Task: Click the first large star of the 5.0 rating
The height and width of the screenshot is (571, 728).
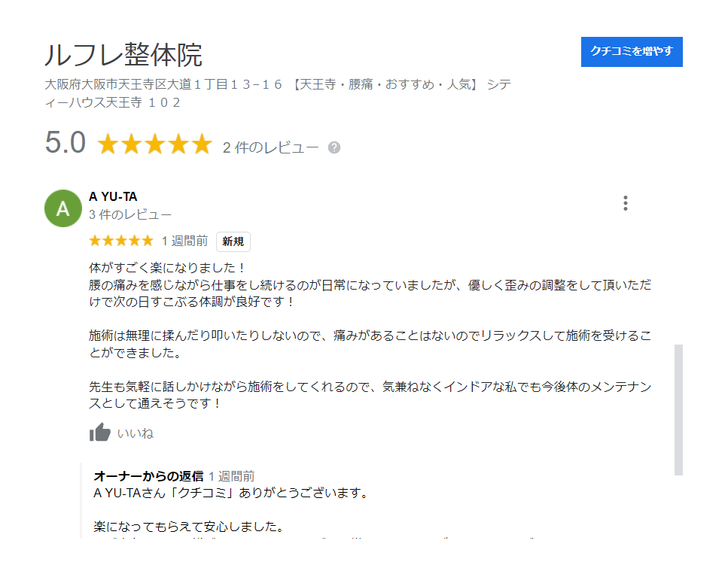Action: tap(108, 144)
